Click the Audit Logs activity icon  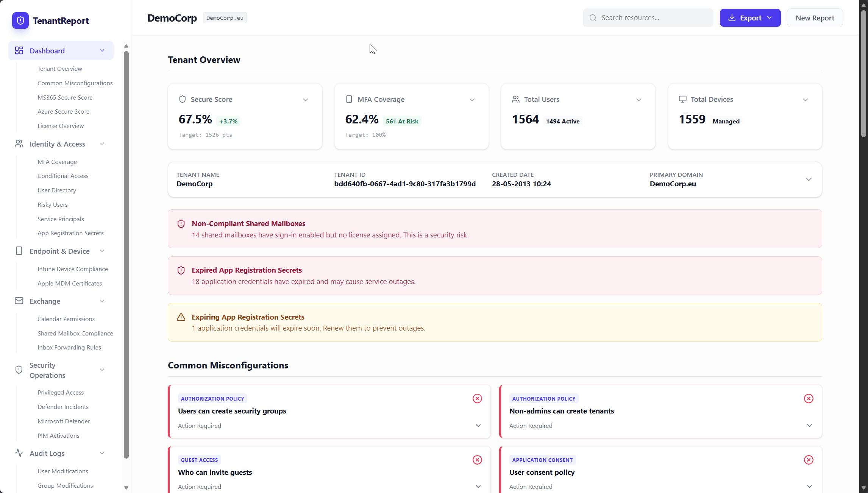pos(19,453)
